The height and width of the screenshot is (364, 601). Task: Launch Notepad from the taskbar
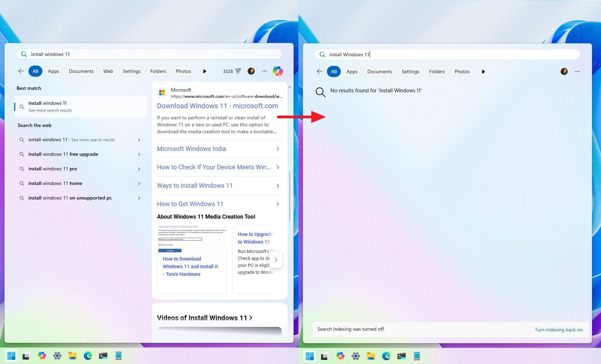click(118, 356)
